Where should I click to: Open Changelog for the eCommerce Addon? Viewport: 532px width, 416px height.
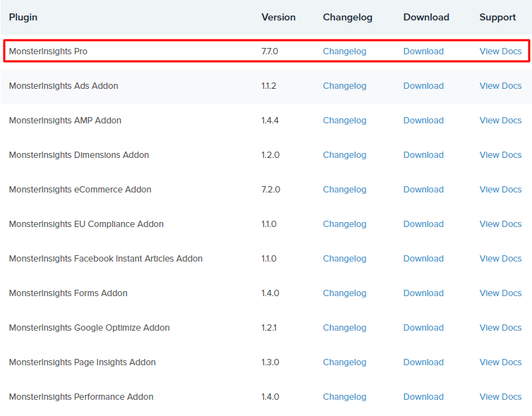pyautogui.click(x=344, y=190)
